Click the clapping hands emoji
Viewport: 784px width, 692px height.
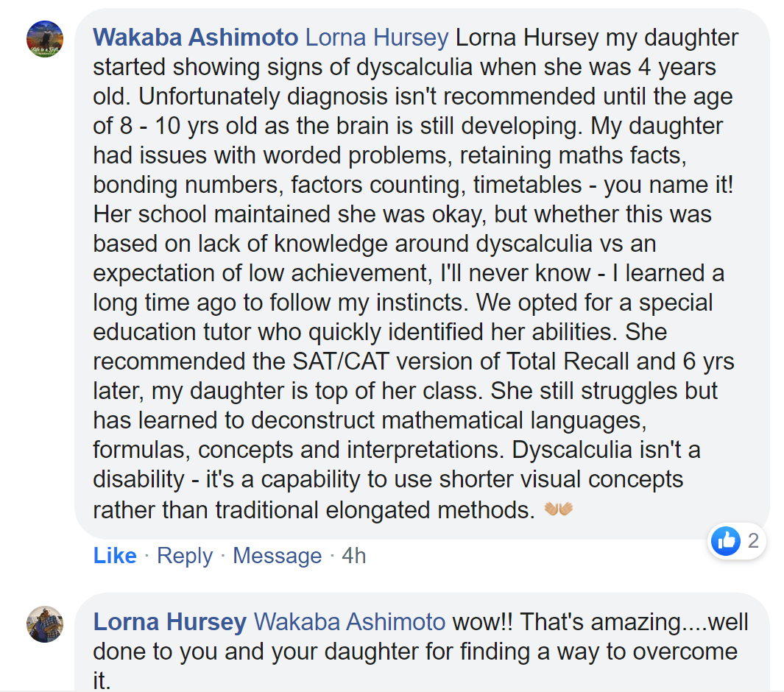pos(559,509)
